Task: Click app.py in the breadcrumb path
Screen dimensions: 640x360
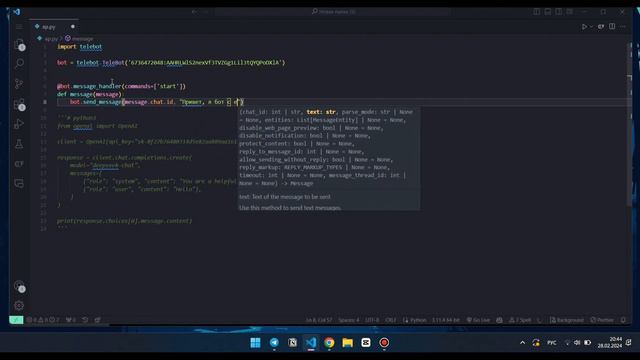Action: [51, 39]
